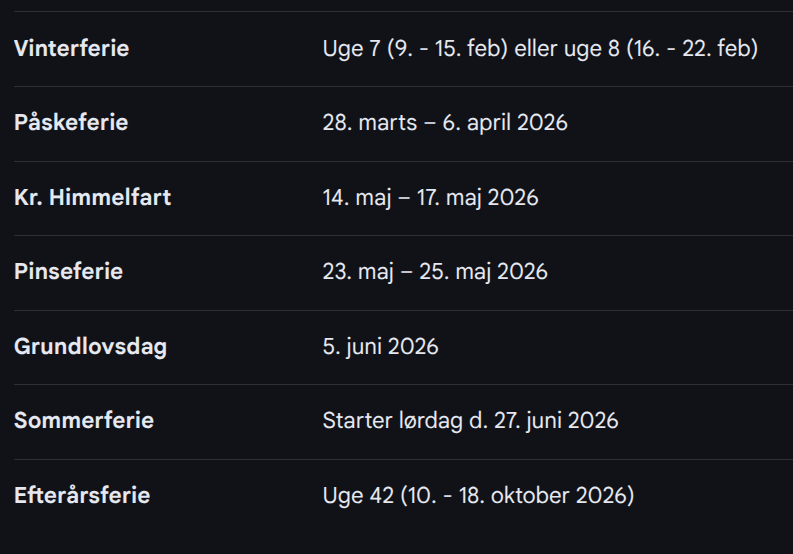Click the "25. maj 2026" end date

(x=489, y=272)
